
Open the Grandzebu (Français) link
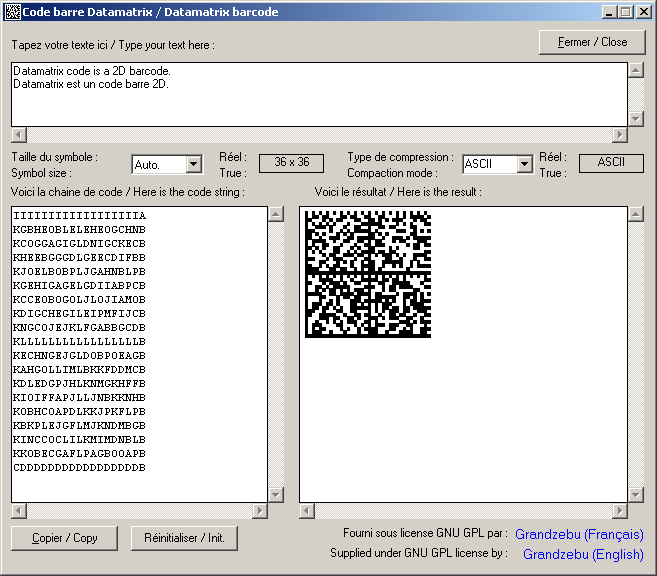coord(579,534)
